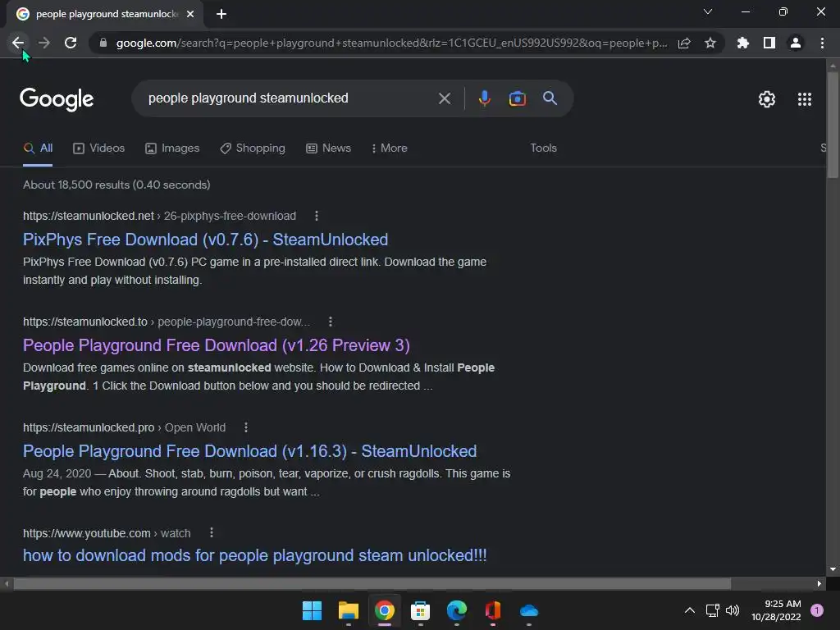Screen dimensions: 840x630
Task: Open options menu for steamunlocked.pro result
Action: click(246, 427)
